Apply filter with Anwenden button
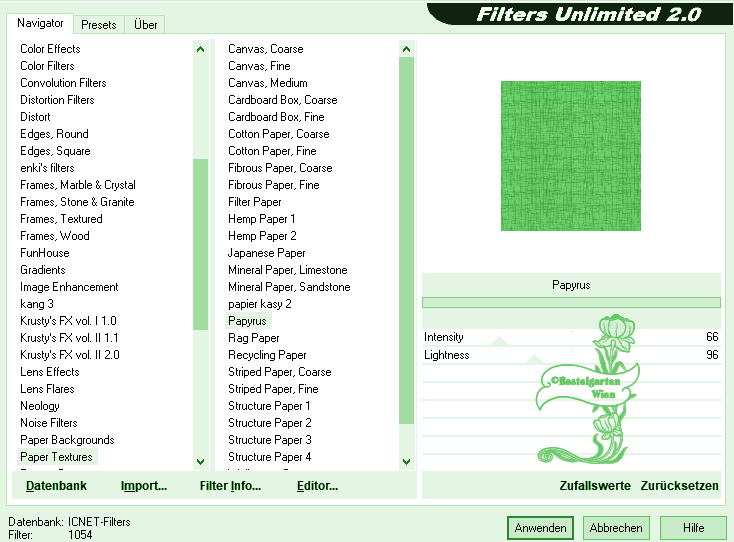Image resolution: width=734 pixels, height=542 pixels. (540, 528)
